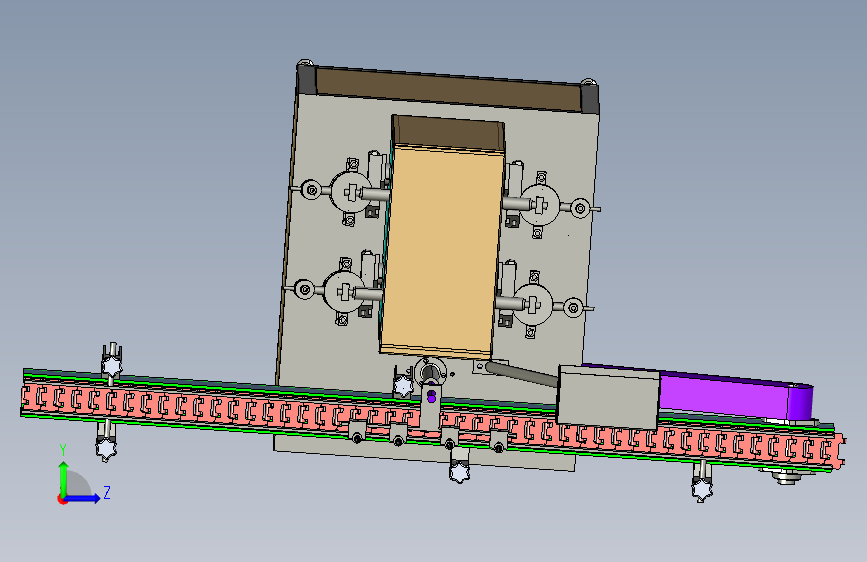Select the diagonal gray rod beside motor housing
This screenshot has height=562, width=867.
522,374
